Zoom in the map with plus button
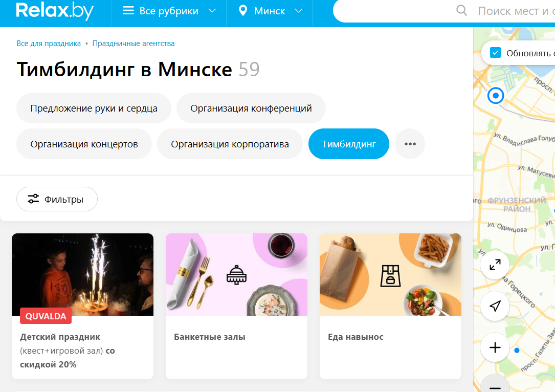 495,347
